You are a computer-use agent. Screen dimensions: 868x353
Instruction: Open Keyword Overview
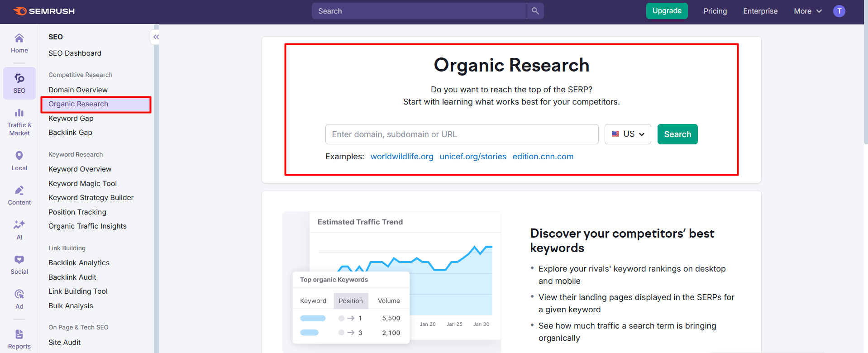(x=80, y=169)
